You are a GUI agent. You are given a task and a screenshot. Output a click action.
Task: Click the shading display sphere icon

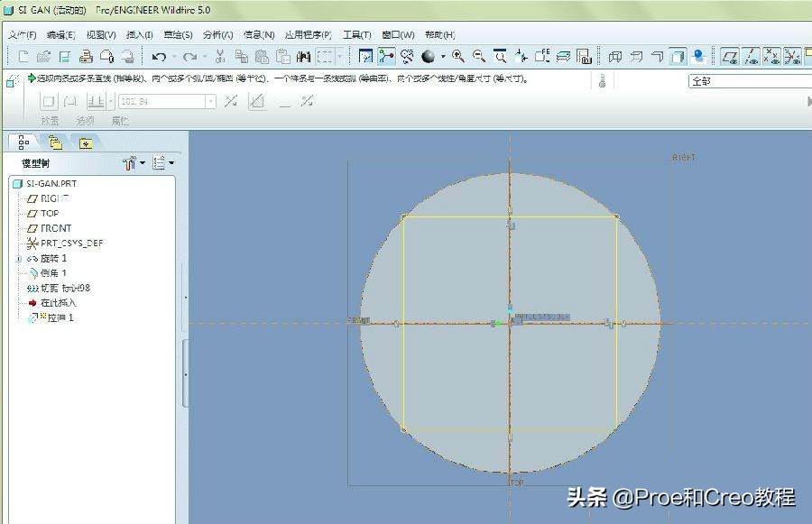tap(429, 57)
